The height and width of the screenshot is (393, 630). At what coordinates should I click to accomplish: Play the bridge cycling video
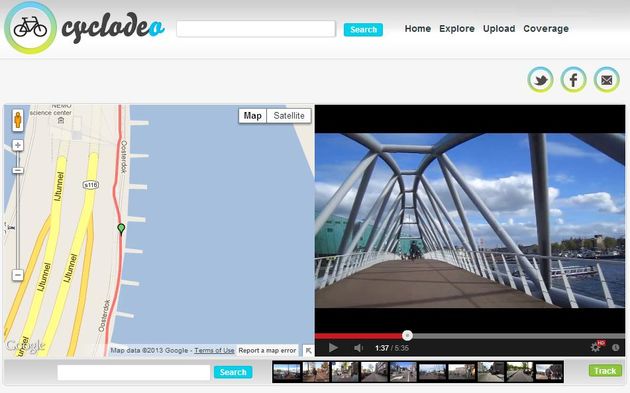pyautogui.click(x=333, y=348)
